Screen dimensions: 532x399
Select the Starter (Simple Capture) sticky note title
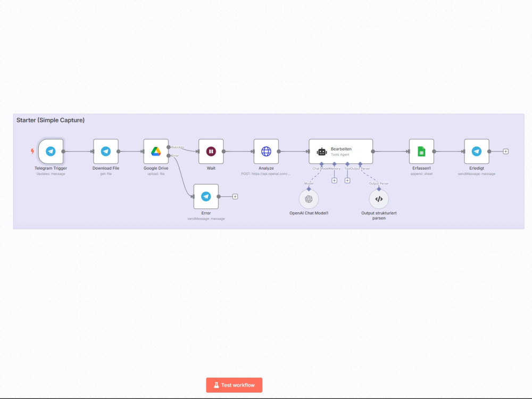coord(51,120)
